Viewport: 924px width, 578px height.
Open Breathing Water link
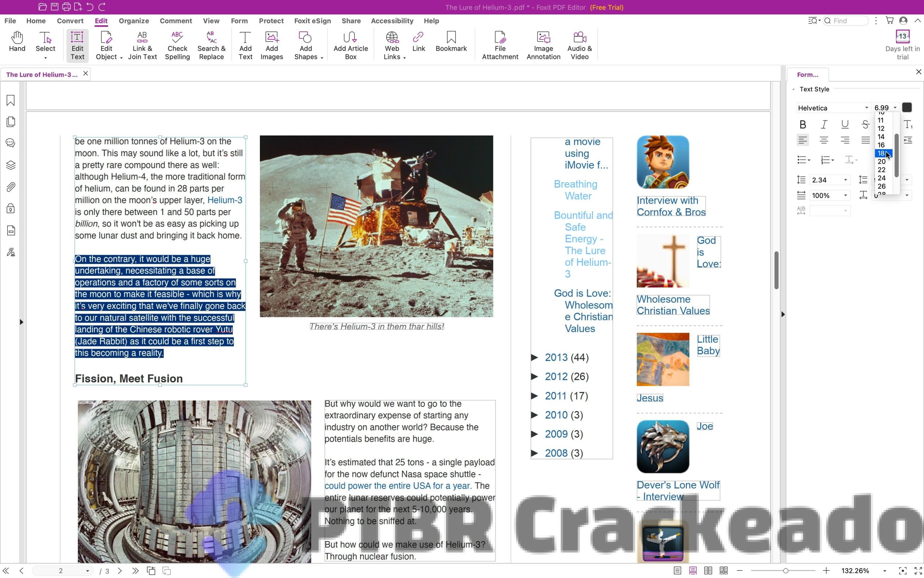click(575, 190)
